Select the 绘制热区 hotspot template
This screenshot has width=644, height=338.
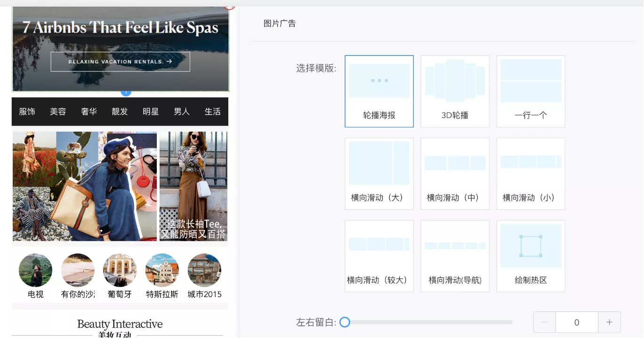point(531,256)
